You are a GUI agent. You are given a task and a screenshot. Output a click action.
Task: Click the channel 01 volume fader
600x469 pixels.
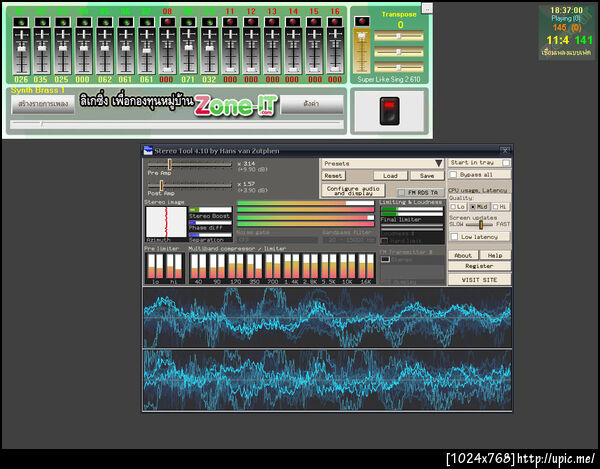click(21, 49)
